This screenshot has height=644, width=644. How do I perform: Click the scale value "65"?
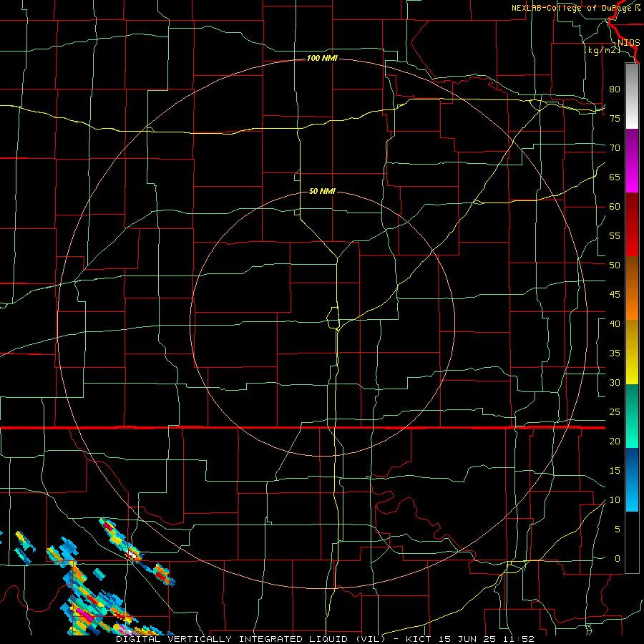coord(615,177)
